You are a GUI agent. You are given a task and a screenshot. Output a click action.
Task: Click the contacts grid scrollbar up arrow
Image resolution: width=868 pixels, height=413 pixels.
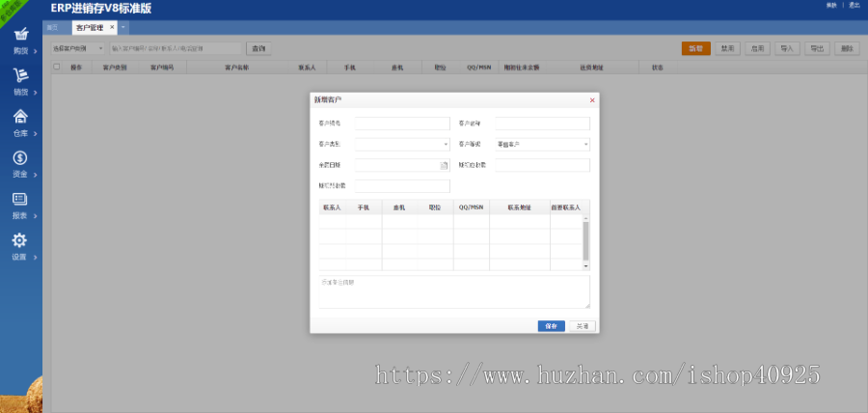(x=586, y=218)
